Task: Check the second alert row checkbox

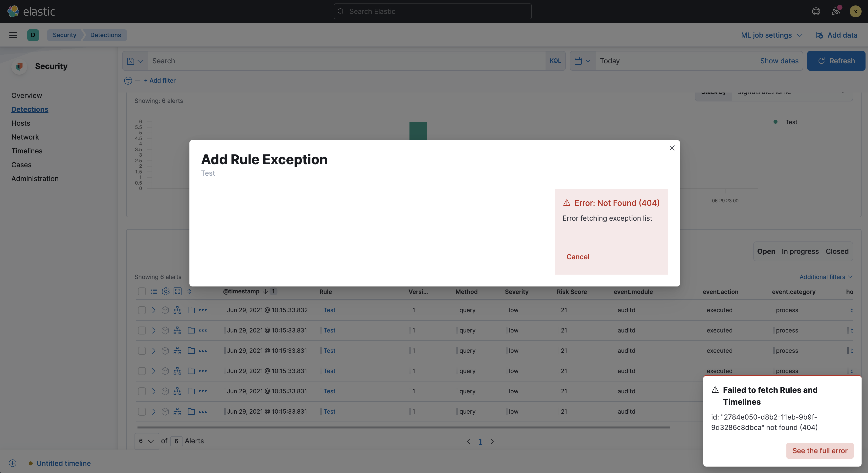Action: point(142,330)
